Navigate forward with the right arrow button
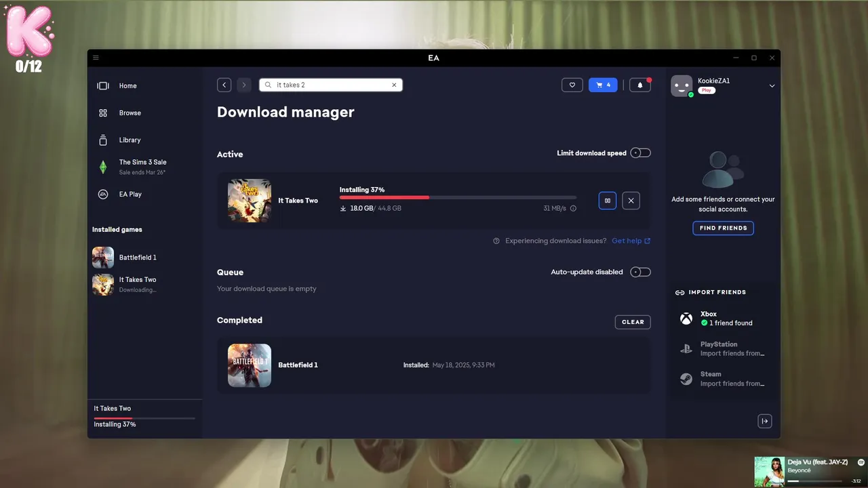868x488 pixels. pyautogui.click(x=244, y=85)
